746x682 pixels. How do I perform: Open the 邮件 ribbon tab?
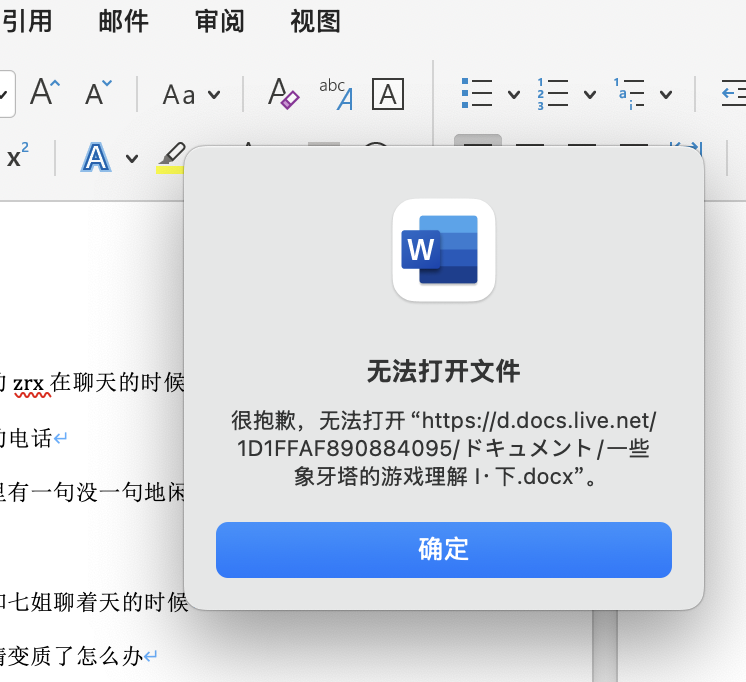123,21
